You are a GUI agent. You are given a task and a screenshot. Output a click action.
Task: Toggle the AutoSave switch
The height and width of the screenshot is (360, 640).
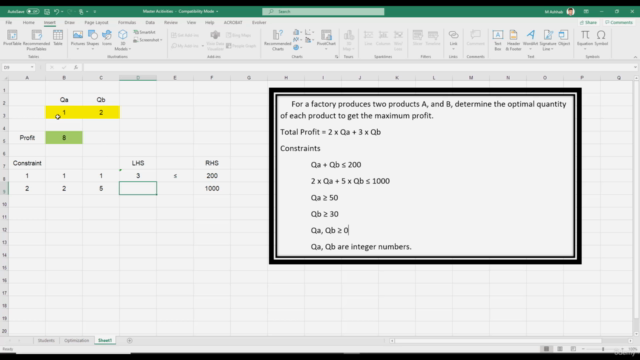click(x=33, y=11)
